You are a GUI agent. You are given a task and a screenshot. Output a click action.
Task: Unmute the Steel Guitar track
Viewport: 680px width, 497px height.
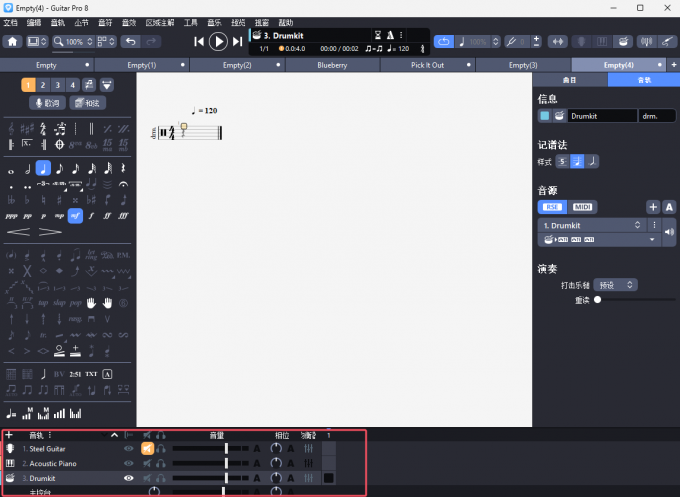146,450
